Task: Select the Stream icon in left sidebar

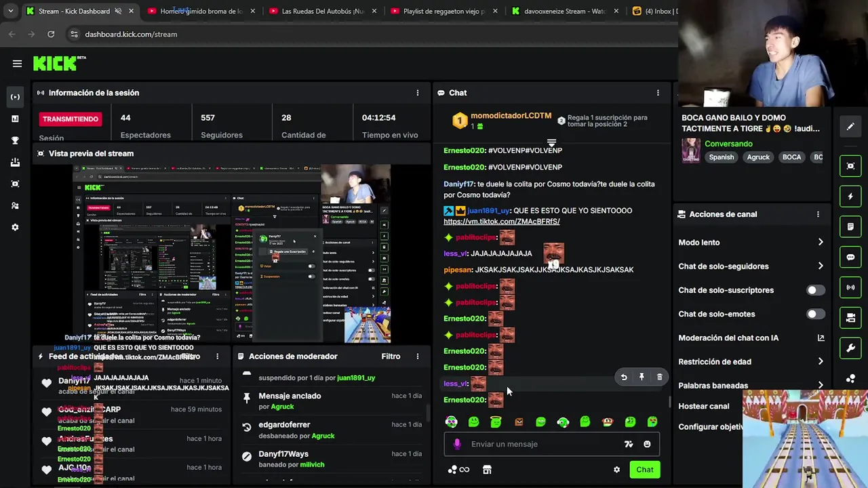Action: tap(15, 97)
